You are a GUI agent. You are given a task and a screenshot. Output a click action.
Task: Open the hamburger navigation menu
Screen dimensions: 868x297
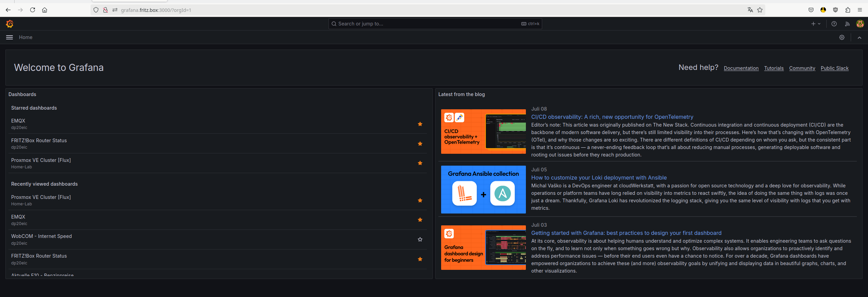(9, 37)
